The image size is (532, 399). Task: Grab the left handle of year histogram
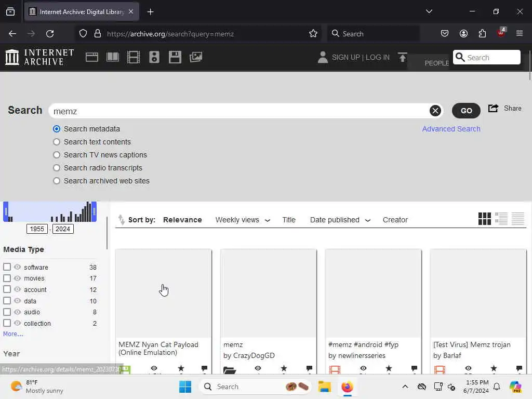(x=5, y=212)
